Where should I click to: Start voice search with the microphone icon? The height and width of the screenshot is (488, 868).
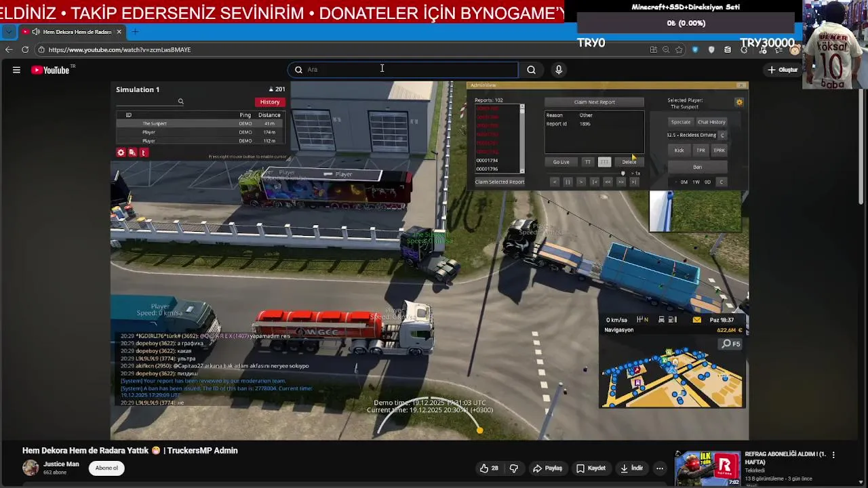559,69
